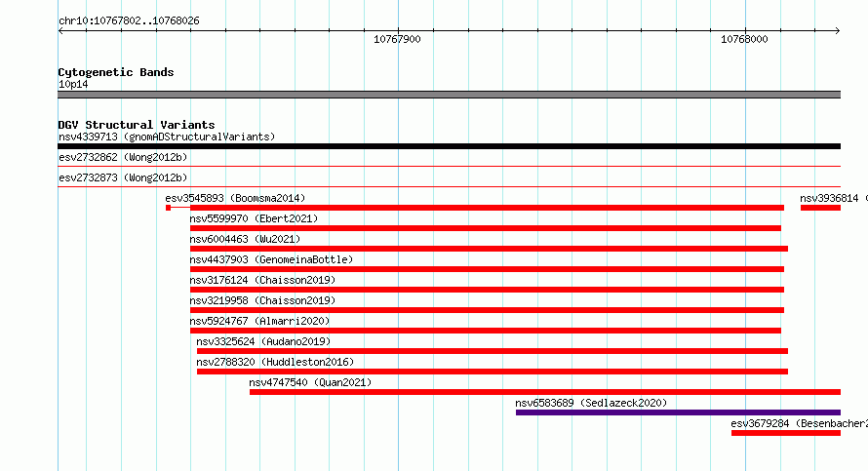Select red bar for nsv2788320 Huddleston2016
This screenshot has height=471, width=868.
click(x=493, y=372)
